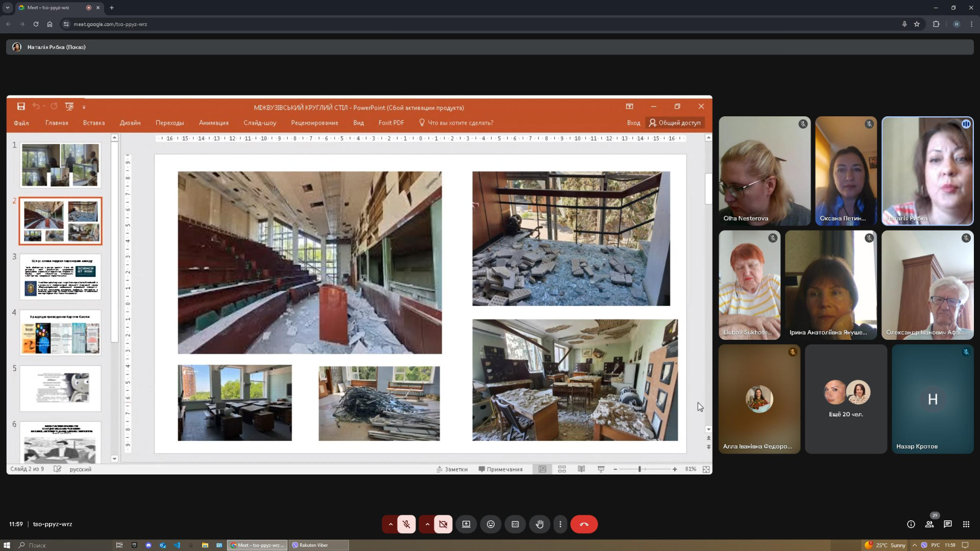Open the emoji reactions button
Viewport: 980px width, 551px height.
coord(491,524)
